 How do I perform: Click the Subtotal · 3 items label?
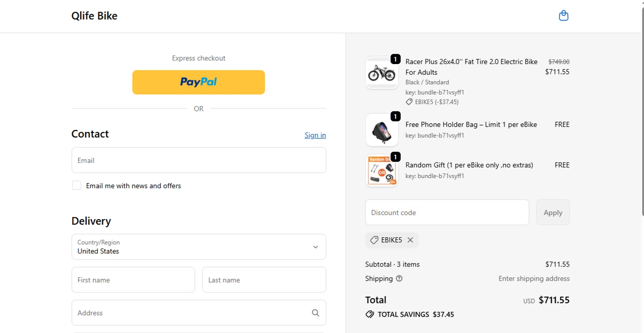[x=392, y=264]
